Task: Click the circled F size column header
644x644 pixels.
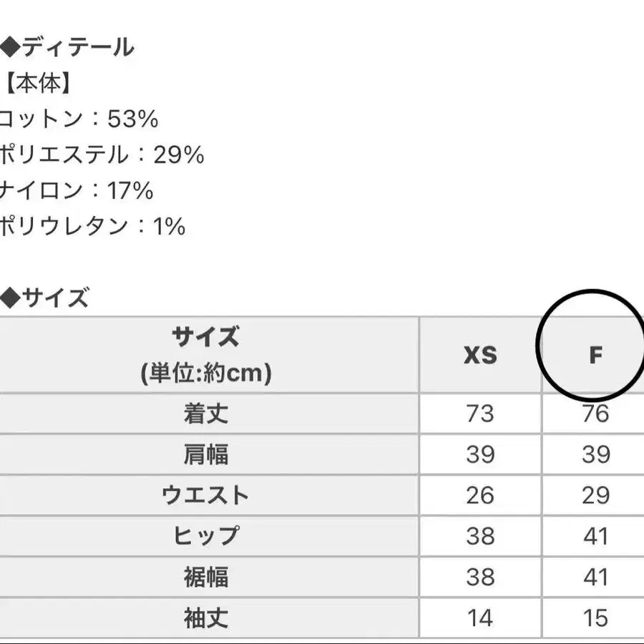Action: tap(595, 355)
